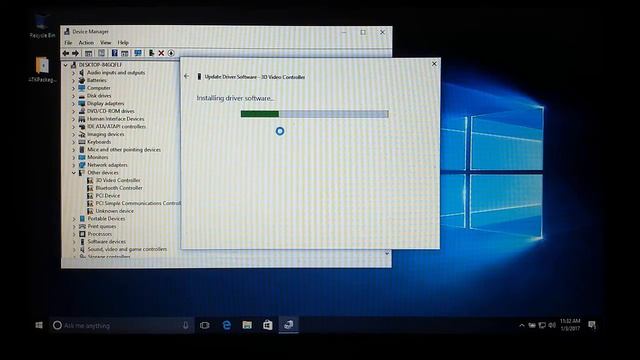Click the taskbar clock showing 11:32 AM
Image resolution: width=640 pixels, height=360 pixels.
(x=570, y=325)
